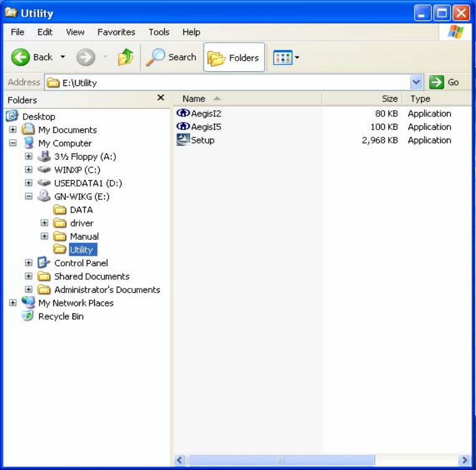Viewport: 476px width, 470px height.
Task: Select the My Computer icon
Action: pos(29,142)
